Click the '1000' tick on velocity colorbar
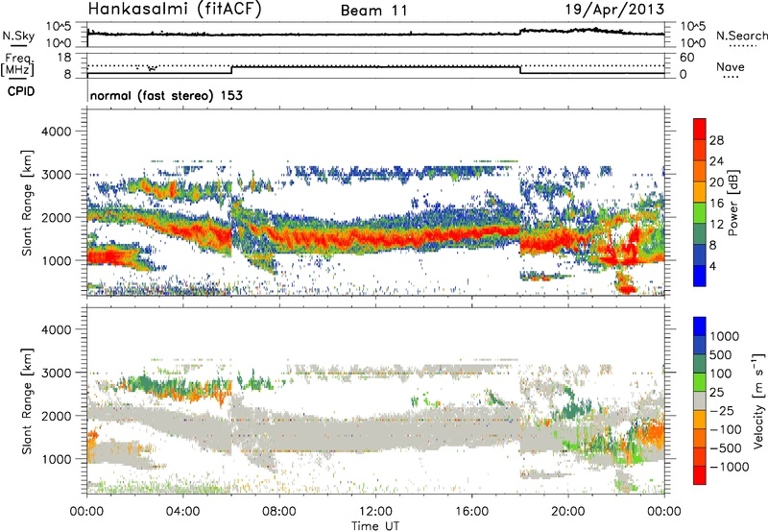Image resolution: width=768 pixels, height=532 pixels. 725,336
